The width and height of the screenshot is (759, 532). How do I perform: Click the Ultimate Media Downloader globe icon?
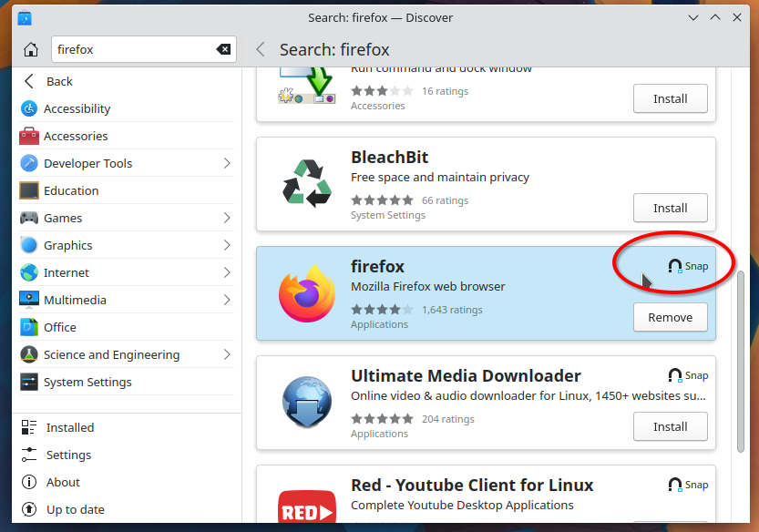tap(306, 402)
